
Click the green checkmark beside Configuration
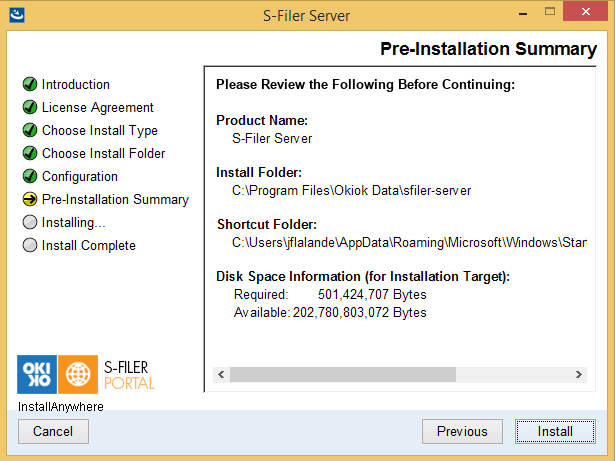pyautogui.click(x=30, y=176)
